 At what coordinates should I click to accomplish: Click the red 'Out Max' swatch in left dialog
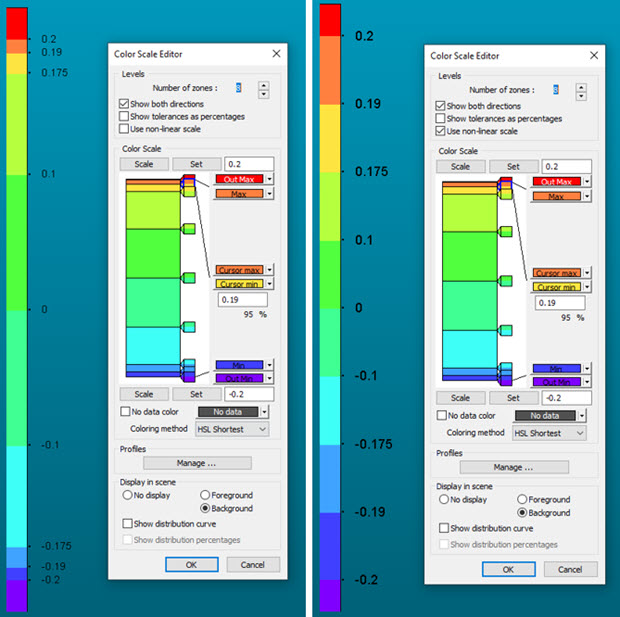[x=238, y=180]
